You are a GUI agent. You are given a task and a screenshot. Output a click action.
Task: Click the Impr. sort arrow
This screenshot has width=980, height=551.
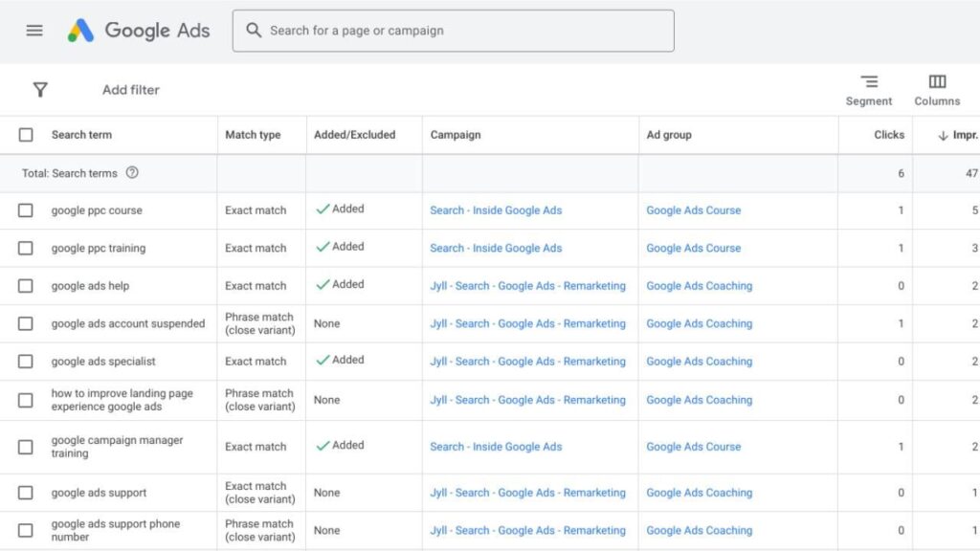pos(943,136)
